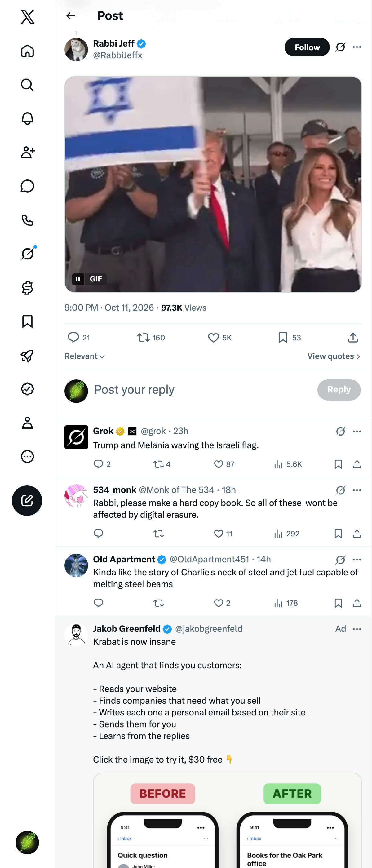
Task: Open View quotes link
Action: point(334,356)
